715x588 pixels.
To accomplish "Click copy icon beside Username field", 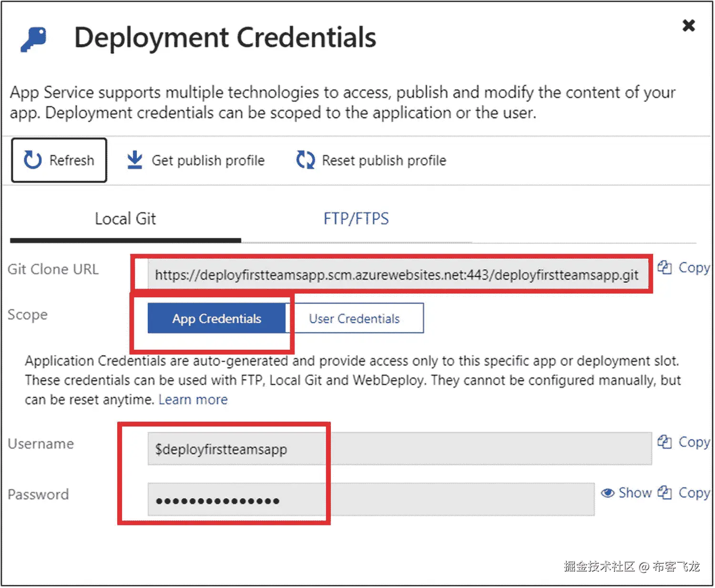I will 664,442.
